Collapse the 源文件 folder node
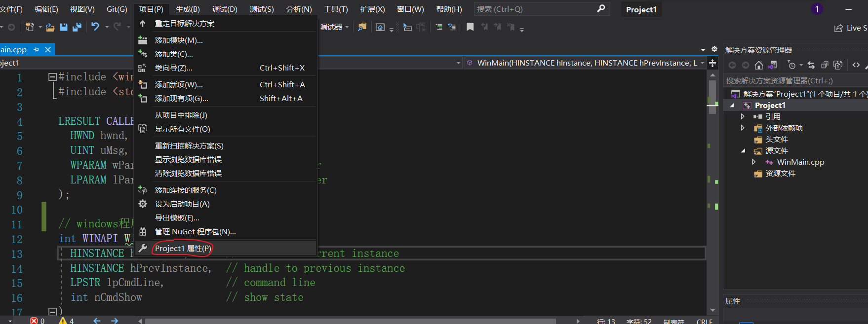The width and height of the screenshot is (868, 324). (743, 151)
